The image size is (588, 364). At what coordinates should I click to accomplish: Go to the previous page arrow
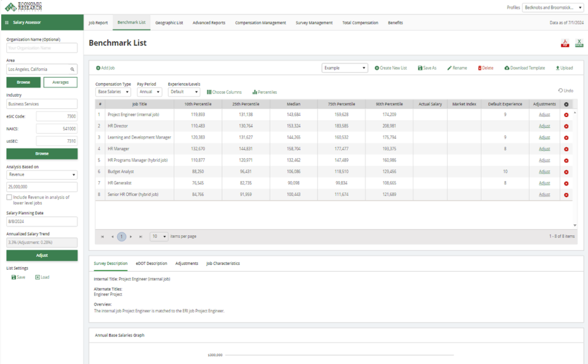[x=112, y=237]
